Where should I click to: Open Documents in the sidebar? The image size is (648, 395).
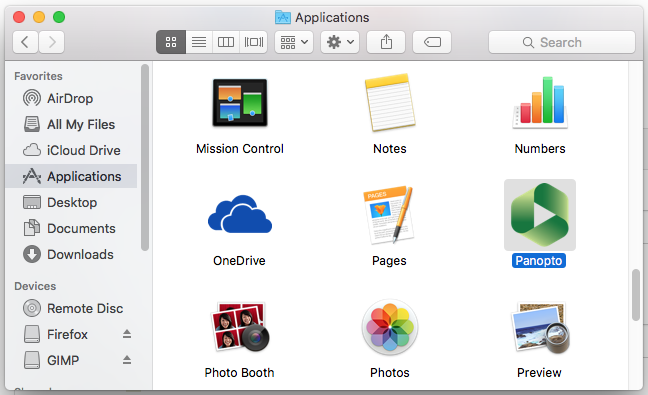[71, 228]
